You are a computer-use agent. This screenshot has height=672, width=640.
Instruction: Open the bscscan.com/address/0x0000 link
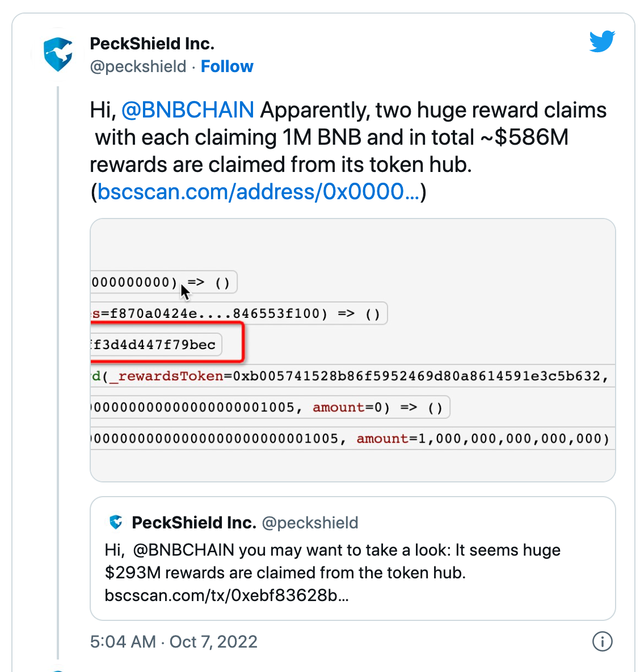click(x=258, y=192)
